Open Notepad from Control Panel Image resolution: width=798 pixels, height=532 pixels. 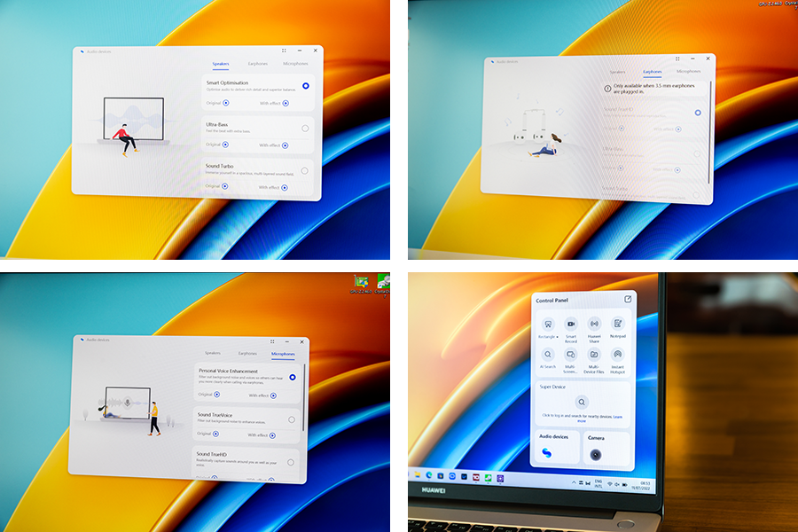(x=617, y=325)
